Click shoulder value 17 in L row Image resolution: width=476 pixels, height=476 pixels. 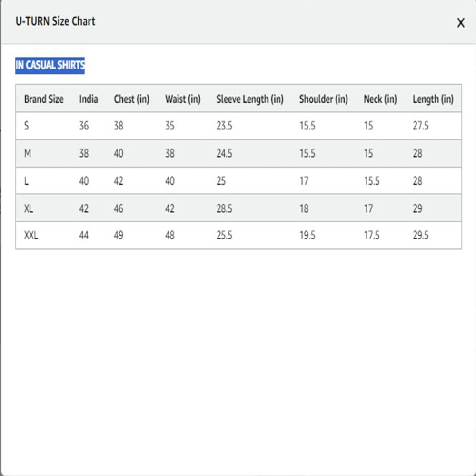tap(304, 181)
